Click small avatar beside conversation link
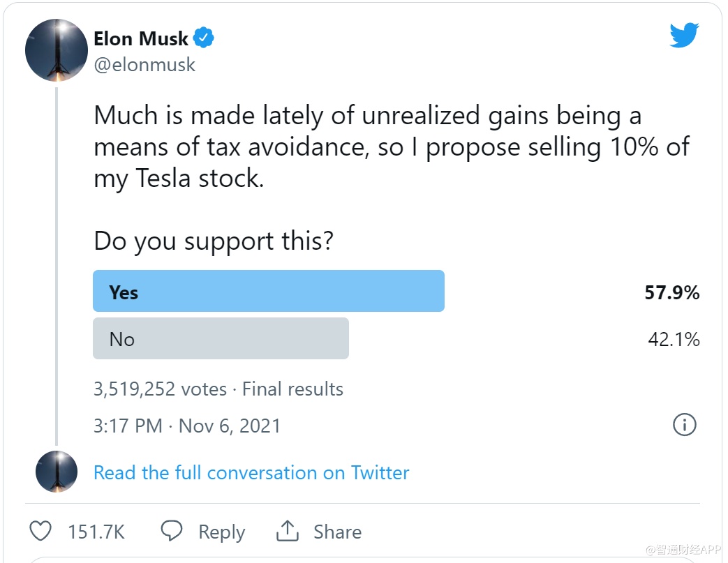728x563 pixels. 57,472
